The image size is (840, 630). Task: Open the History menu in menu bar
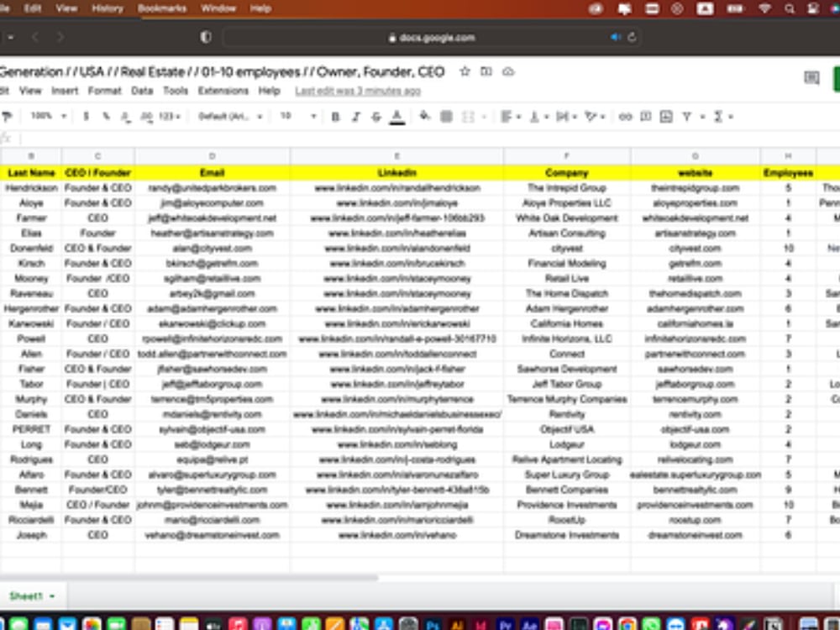click(x=108, y=8)
